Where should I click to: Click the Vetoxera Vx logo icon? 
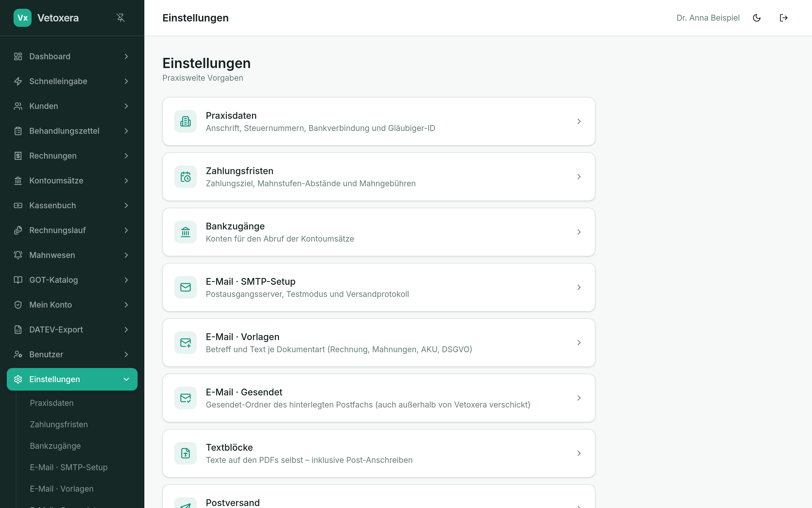23,18
